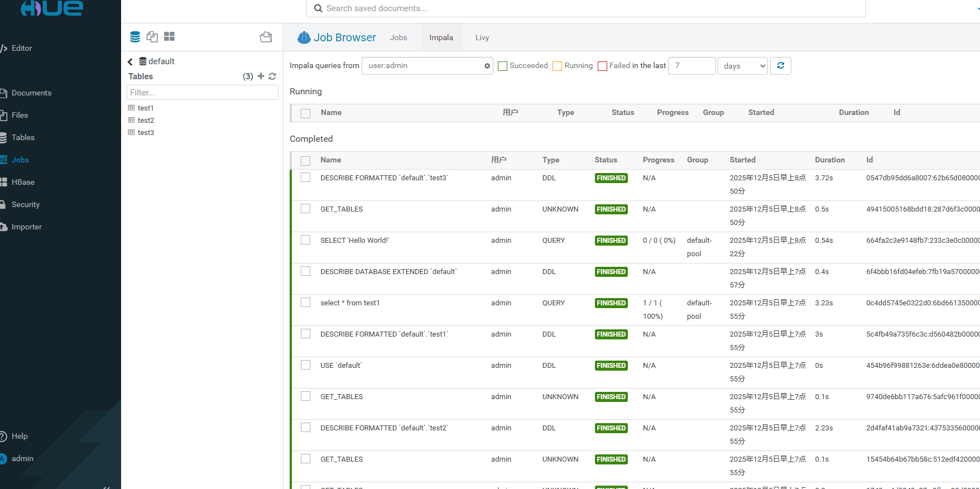The image size is (980, 489).
Task: Toggle the Failed filter checkbox
Action: pos(602,66)
